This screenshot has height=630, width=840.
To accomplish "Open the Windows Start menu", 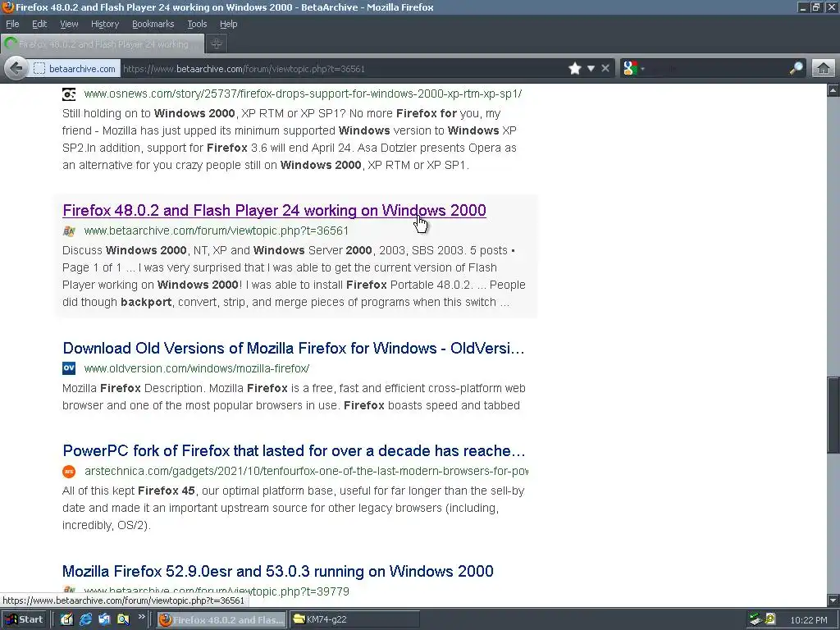I will pos(25,619).
